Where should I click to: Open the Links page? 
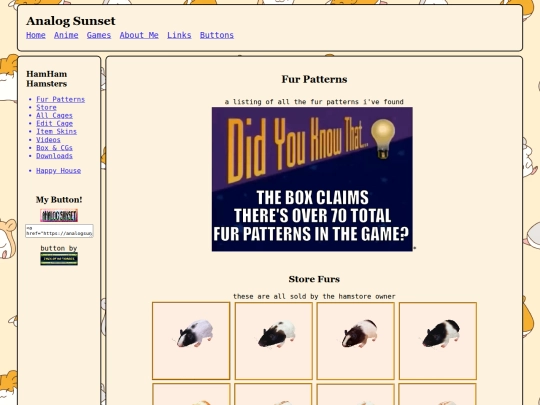pos(179,35)
